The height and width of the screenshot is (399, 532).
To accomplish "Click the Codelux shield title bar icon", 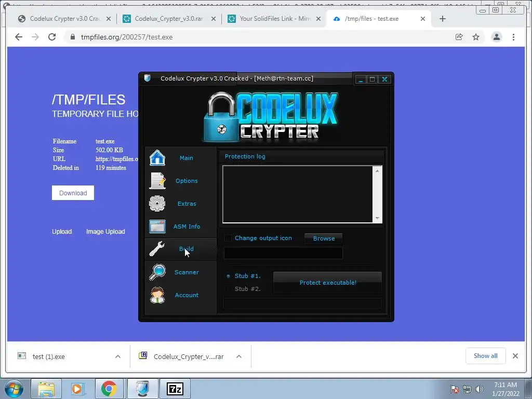I will (x=147, y=78).
